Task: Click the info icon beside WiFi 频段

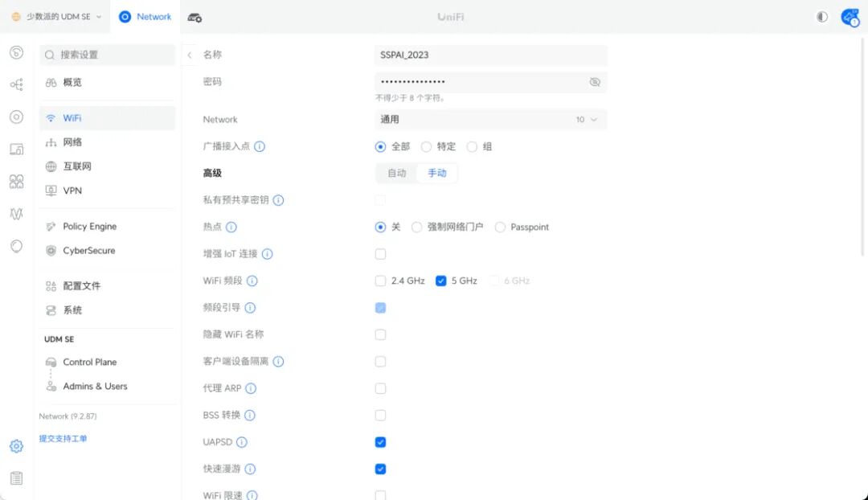Action: (252, 281)
